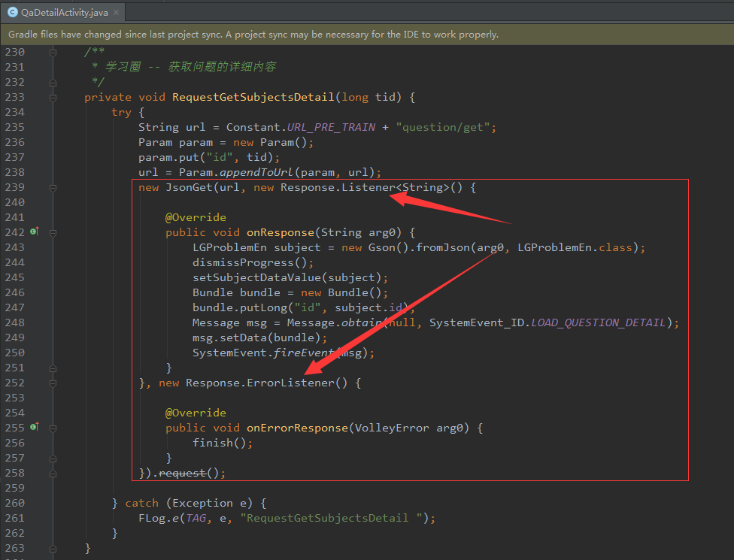
Task: Click the class icon on the QaDetailActivity.java tab
Action: [13, 12]
